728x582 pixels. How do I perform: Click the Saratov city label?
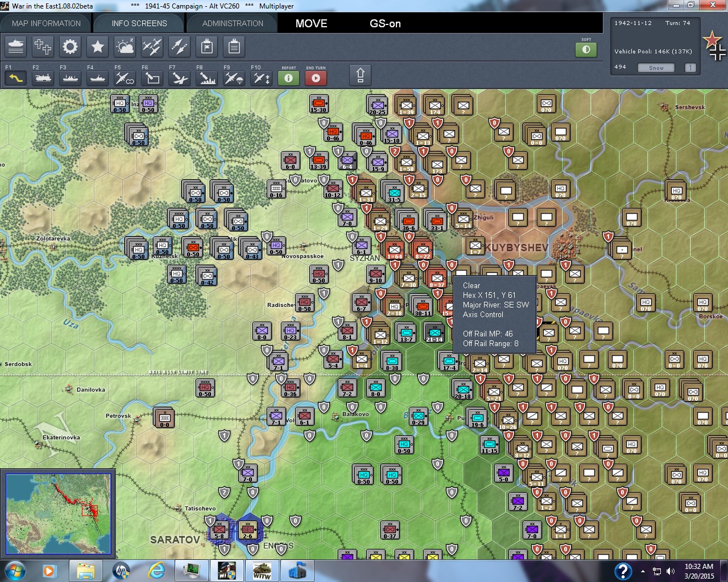click(x=175, y=539)
